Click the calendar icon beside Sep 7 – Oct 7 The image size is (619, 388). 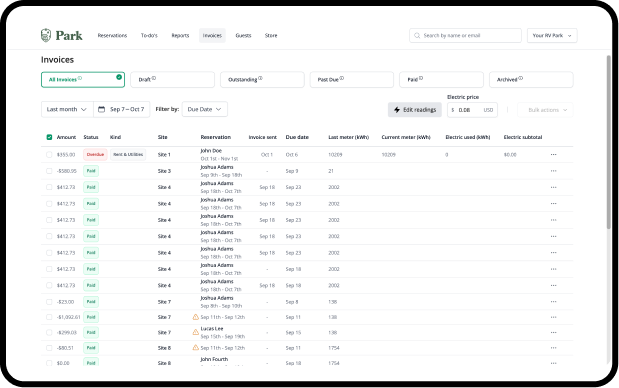pos(101,109)
